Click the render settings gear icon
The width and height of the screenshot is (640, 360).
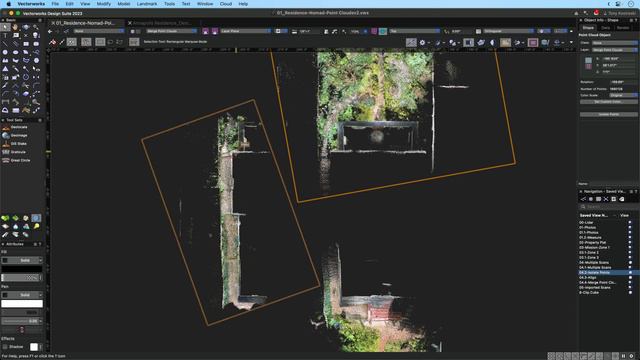[422, 42]
